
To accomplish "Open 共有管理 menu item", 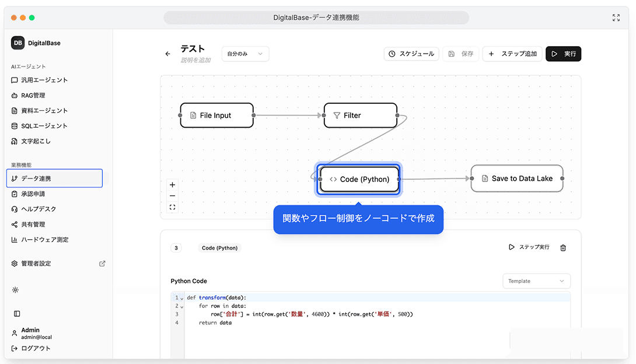I will pos(28,224).
